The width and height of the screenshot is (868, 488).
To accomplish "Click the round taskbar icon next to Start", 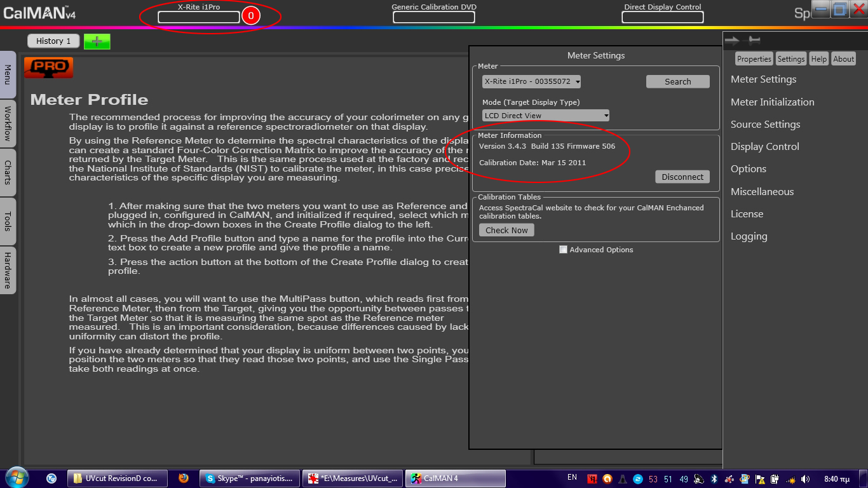I will pos(51,478).
